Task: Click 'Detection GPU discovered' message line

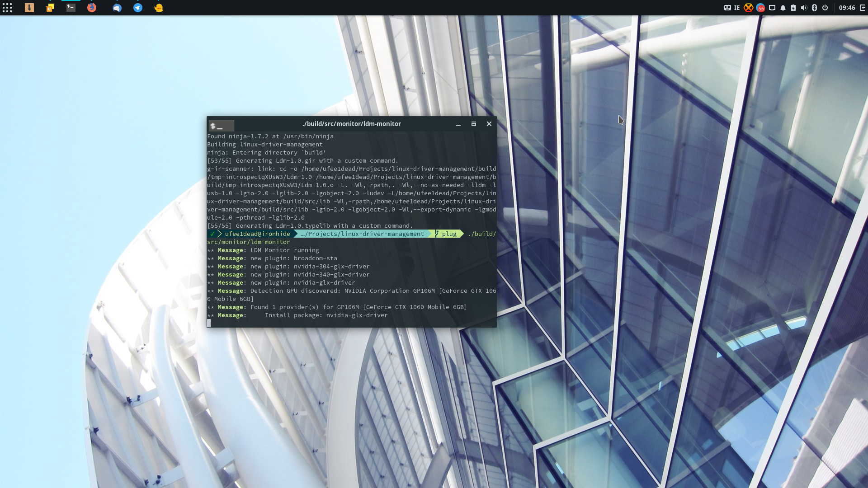Action: (352, 295)
